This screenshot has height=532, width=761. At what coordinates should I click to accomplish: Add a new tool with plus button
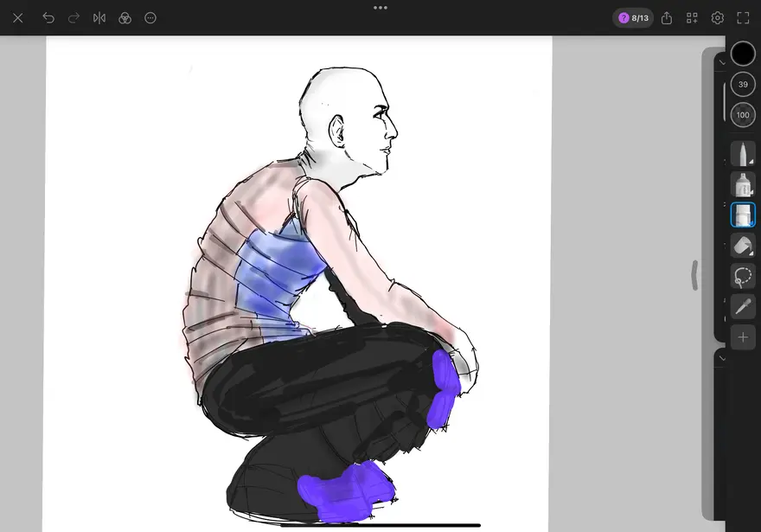[743, 337]
